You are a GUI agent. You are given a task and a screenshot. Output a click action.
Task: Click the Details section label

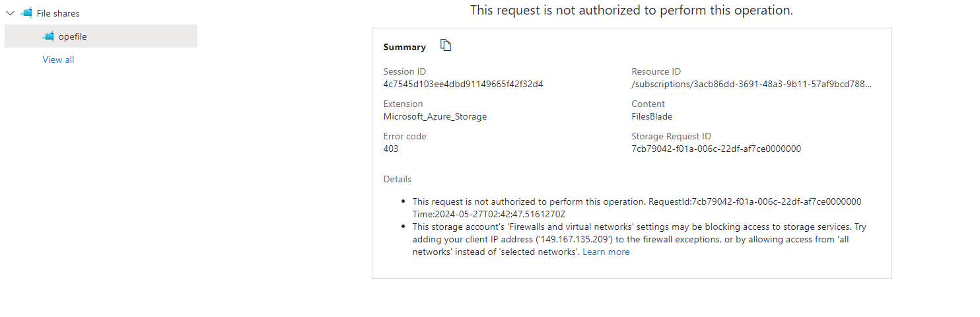click(x=397, y=179)
